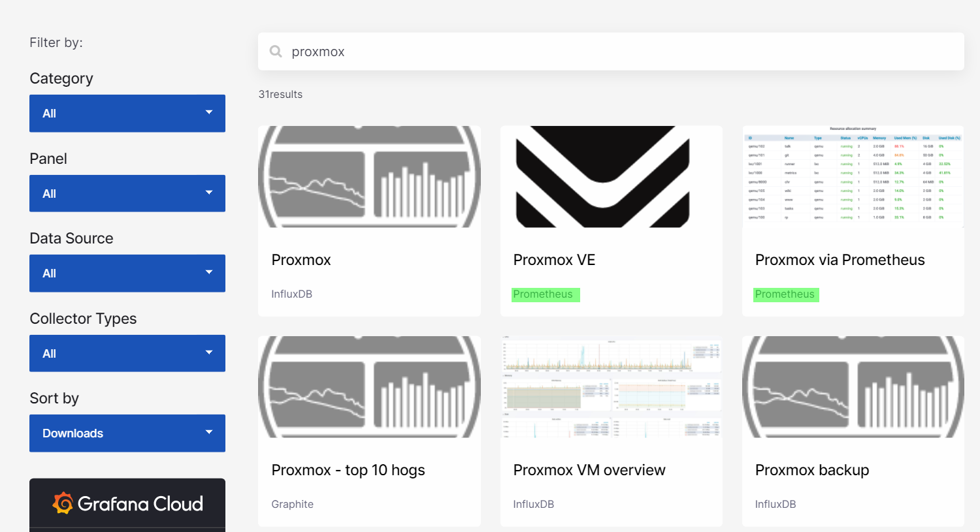
Task: Open Proxmox top 10 hogs thumbnail
Action: point(369,387)
